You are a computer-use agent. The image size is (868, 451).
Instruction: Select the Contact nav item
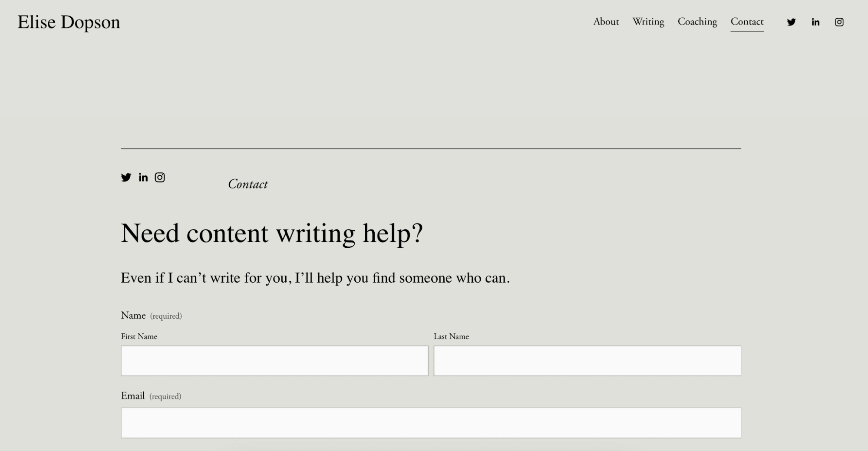pos(747,22)
